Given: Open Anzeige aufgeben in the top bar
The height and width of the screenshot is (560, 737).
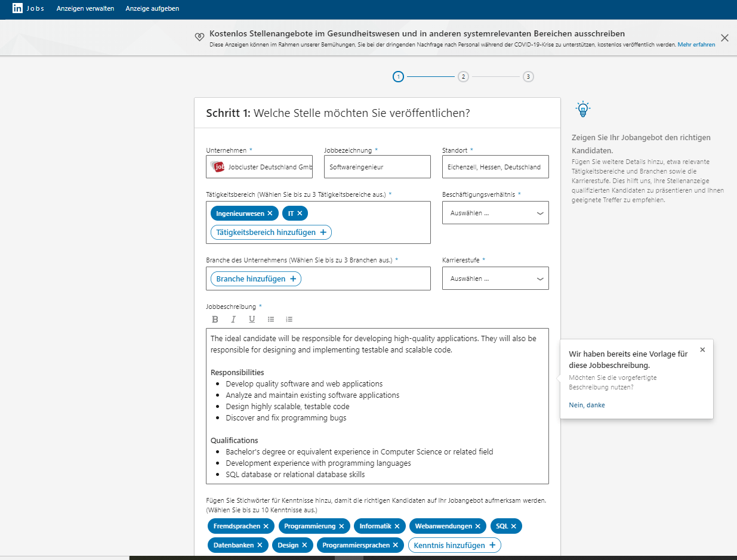Looking at the screenshot, I should (152, 8).
